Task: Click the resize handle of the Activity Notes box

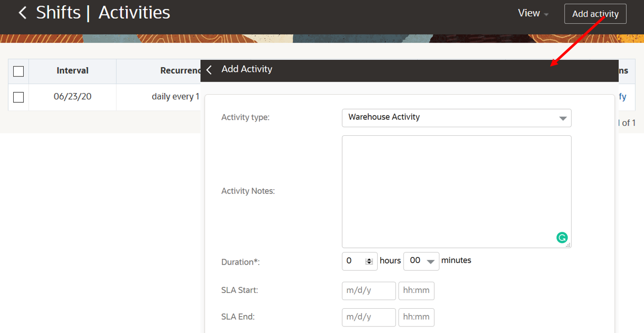Action: [x=569, y=245]
